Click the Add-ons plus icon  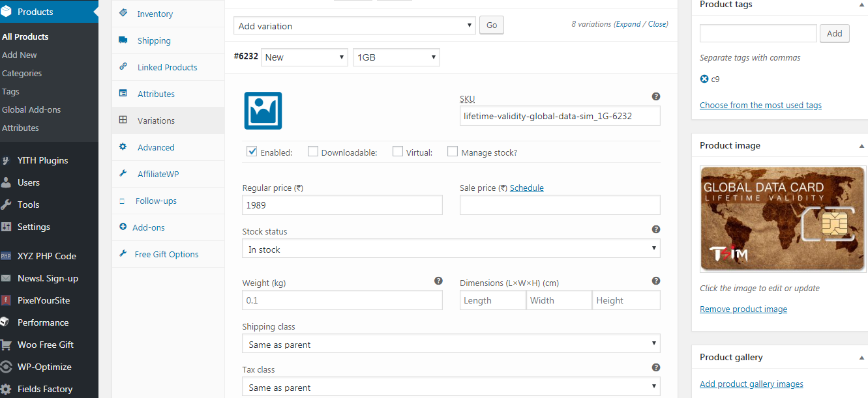[x=123, y=227]
